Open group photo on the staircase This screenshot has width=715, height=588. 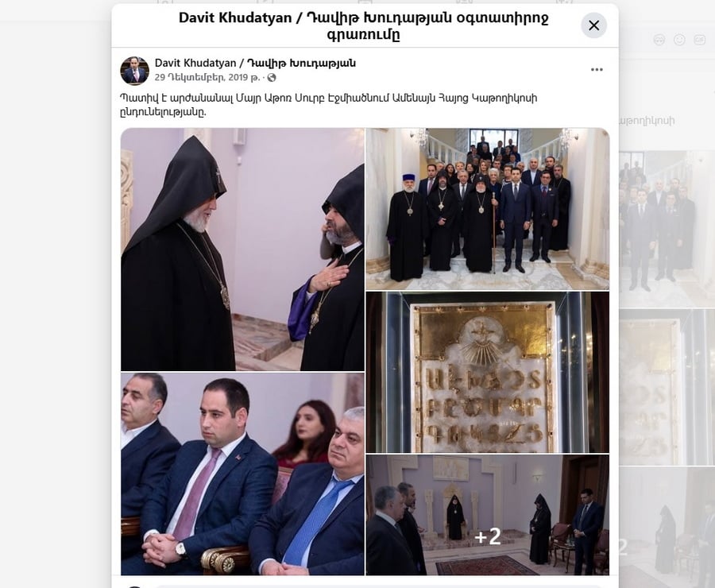point(488,209)
